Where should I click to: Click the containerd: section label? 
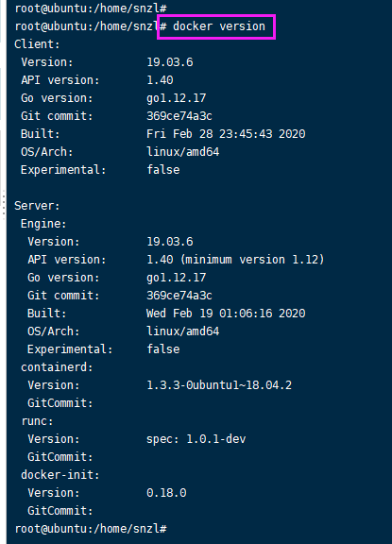[57, 367]
